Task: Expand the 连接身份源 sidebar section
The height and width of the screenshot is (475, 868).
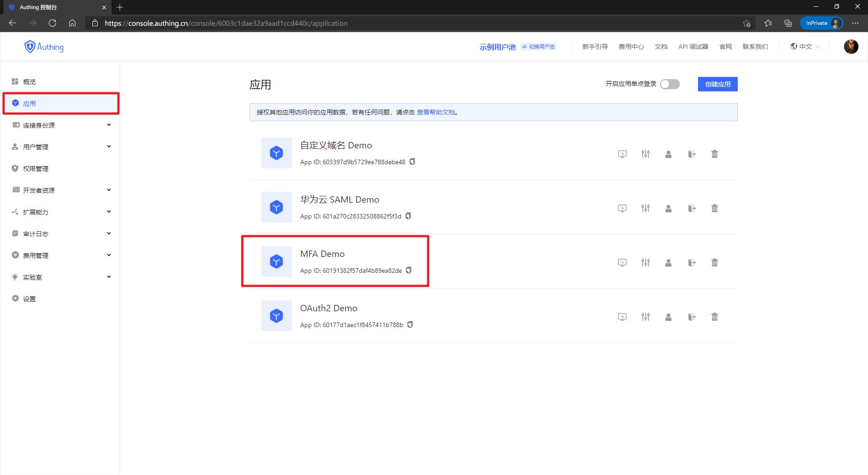Action: tap(61, 125)
